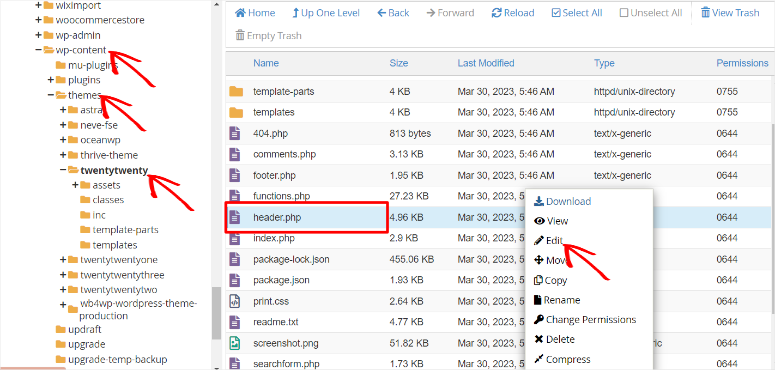Viewport: 775px width, 370px height.
Task: Click the Home toolbar button
Action: pyautogui.click(x=255, y=13)
